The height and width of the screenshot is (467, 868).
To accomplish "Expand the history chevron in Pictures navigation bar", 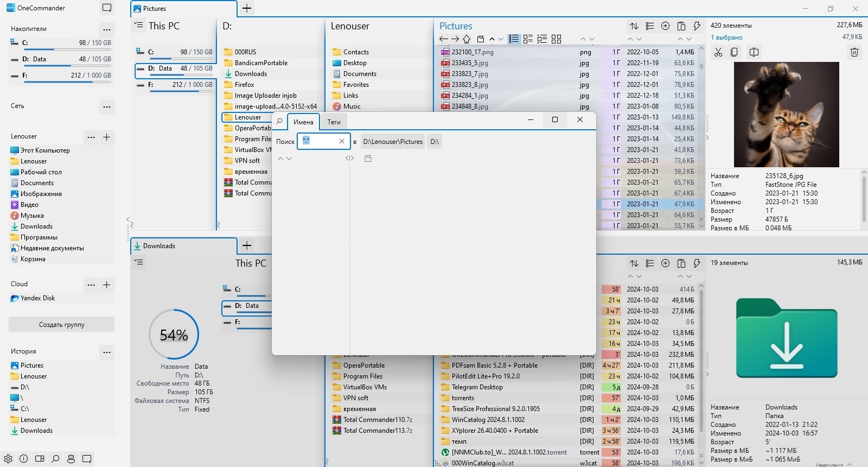I will [500, 39].
